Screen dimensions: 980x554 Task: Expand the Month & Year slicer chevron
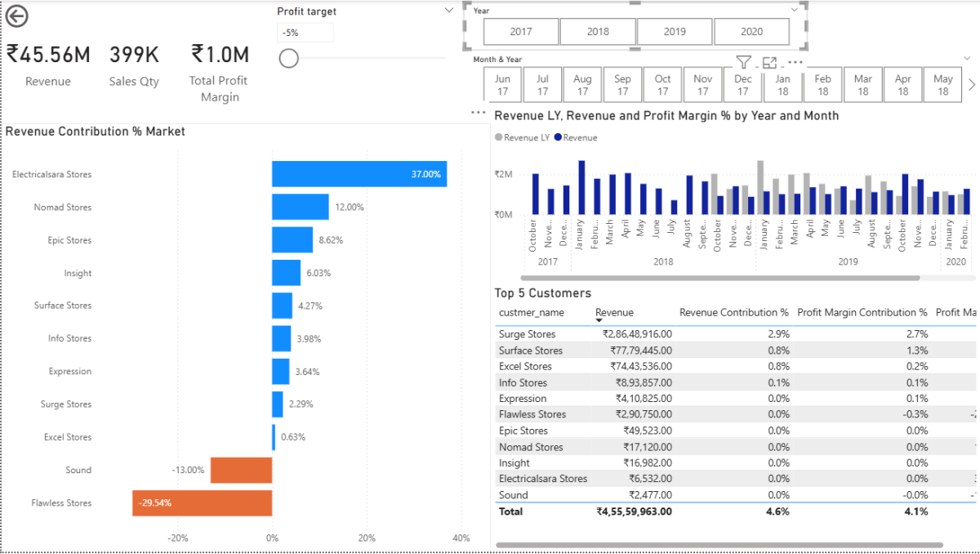pos(968,59)
